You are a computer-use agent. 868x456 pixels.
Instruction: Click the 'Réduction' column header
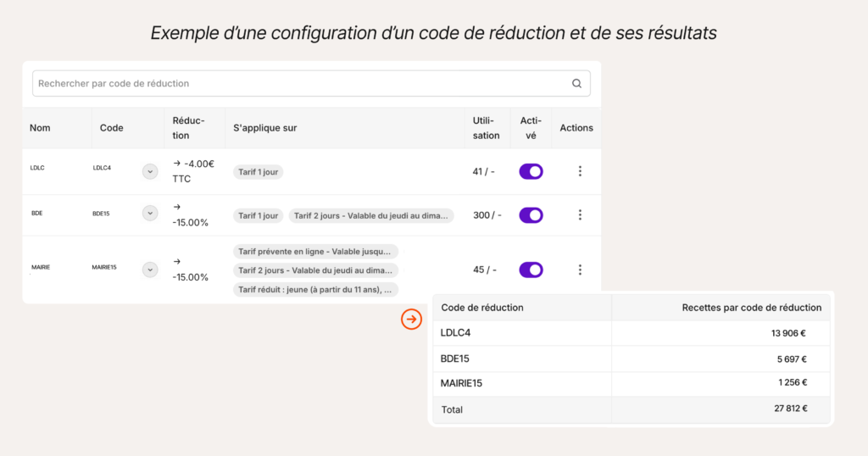(x=188, y=128)
